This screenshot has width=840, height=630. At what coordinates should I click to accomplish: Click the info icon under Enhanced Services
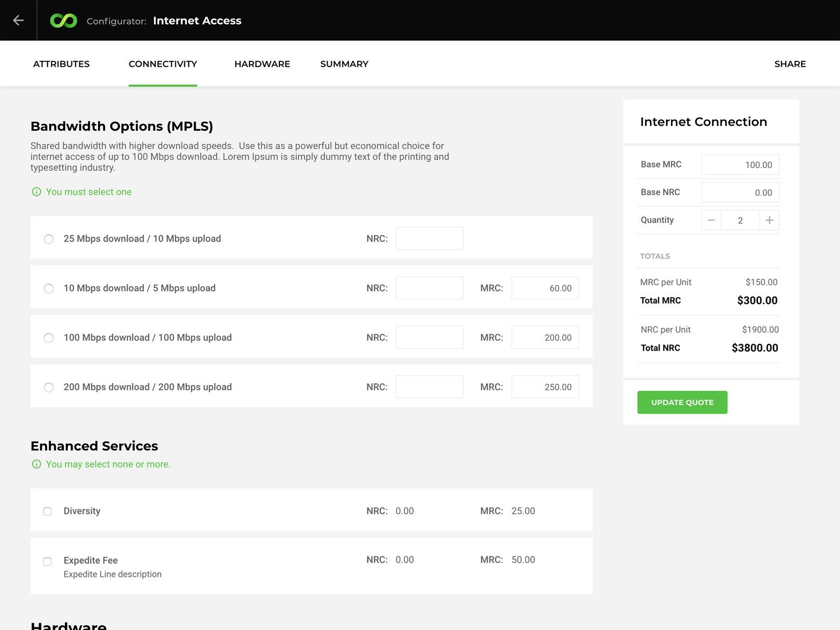[x=36, y=464]
